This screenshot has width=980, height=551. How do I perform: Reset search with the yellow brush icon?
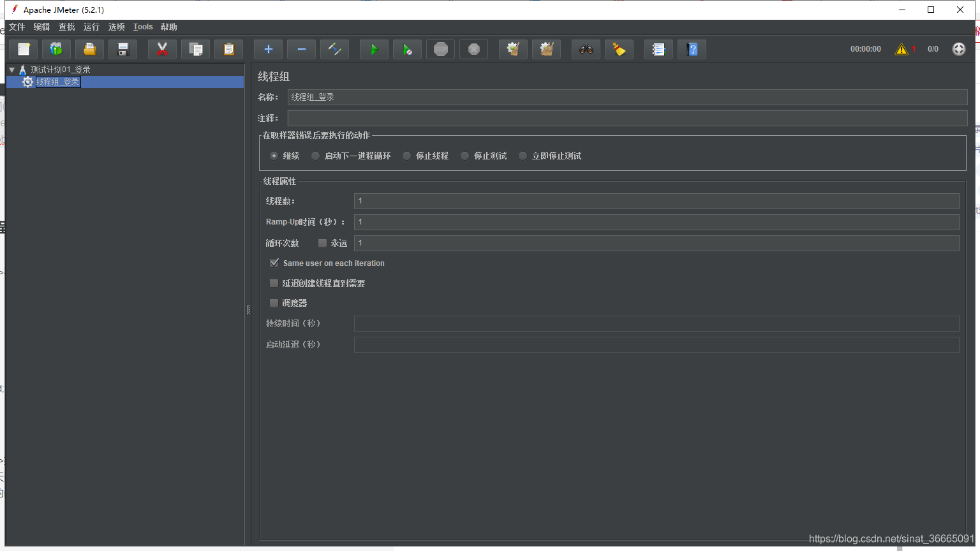pos(620,49)
